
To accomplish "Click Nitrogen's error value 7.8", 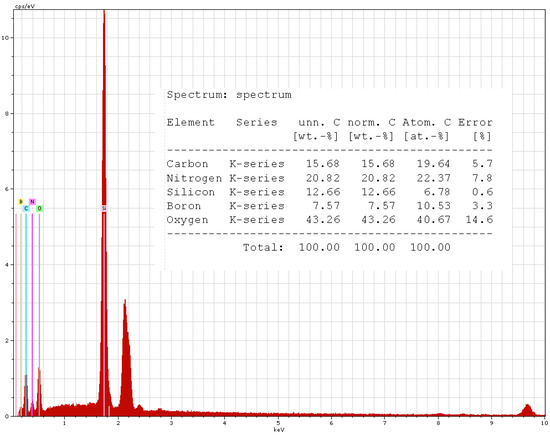I will coord(482,178).
